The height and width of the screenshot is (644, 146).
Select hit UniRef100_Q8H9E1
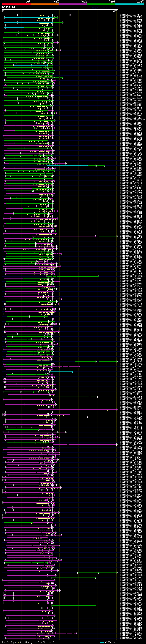pos(131,25)
